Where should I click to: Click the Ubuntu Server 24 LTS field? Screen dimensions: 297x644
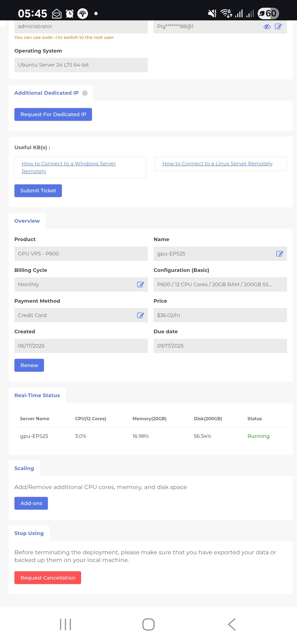[81, 65]
